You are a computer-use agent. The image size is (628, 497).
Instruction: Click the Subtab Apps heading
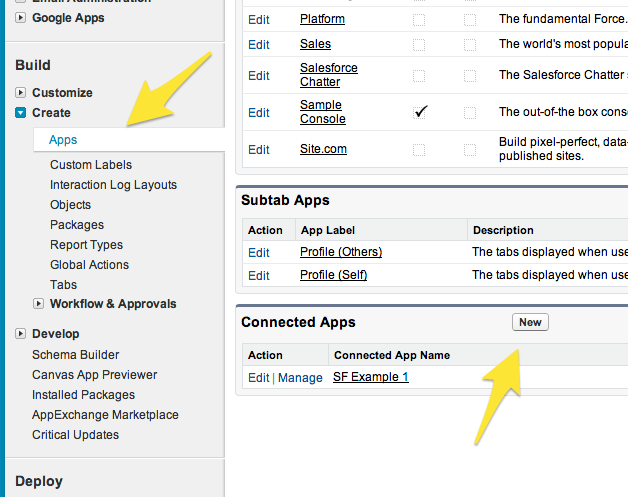pos(285,200)
